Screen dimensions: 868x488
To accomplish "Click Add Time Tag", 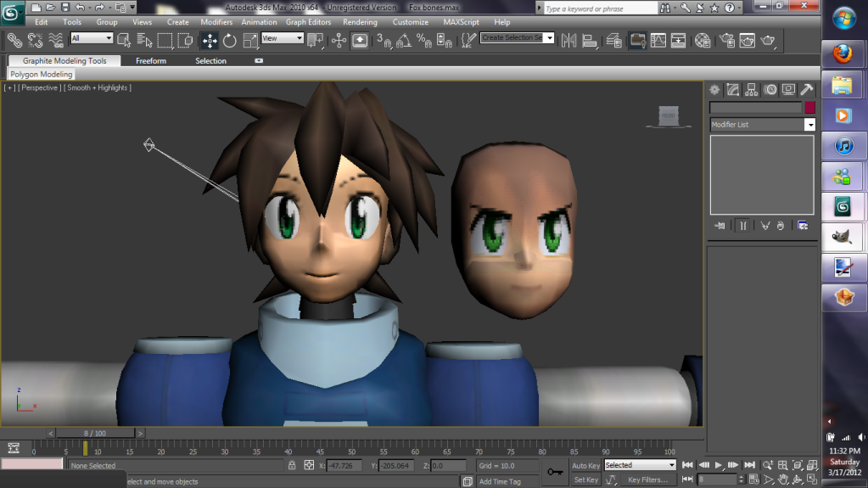I will tap(500, 481).
